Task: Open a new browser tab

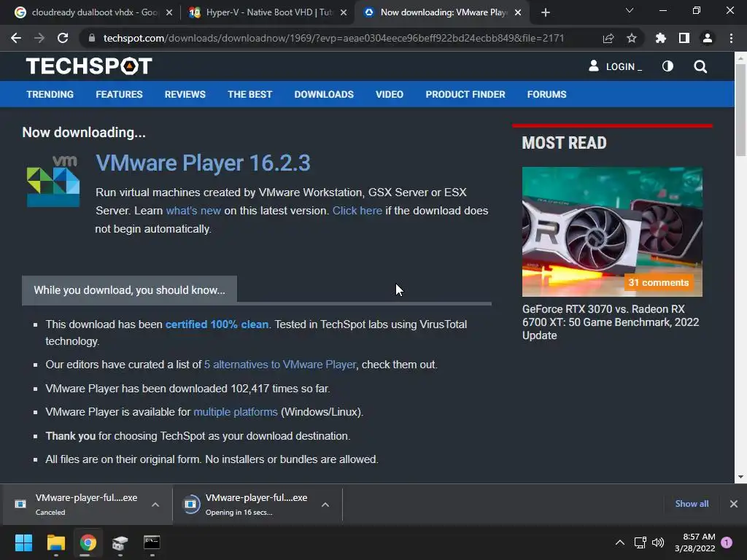Action: coord(546,12)
